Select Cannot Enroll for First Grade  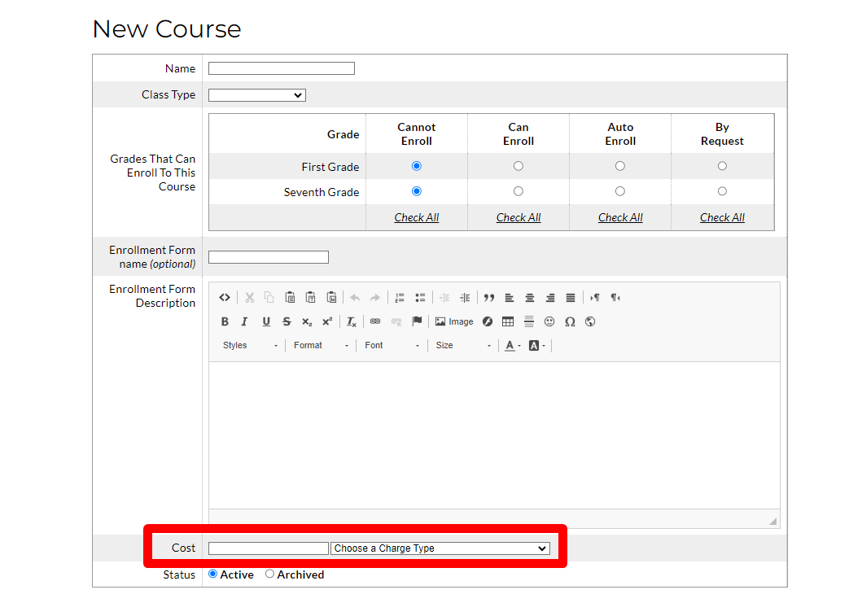[416, 165]
